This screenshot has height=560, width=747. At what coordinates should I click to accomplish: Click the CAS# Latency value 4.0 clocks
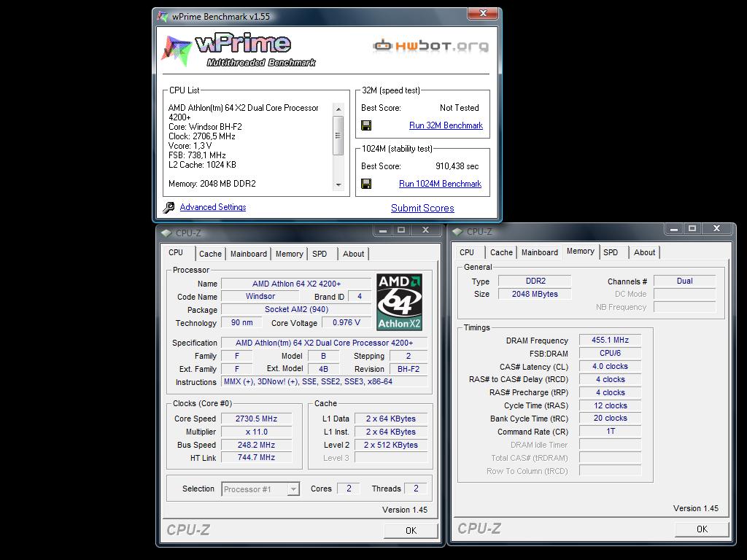[x=610, y=366]
